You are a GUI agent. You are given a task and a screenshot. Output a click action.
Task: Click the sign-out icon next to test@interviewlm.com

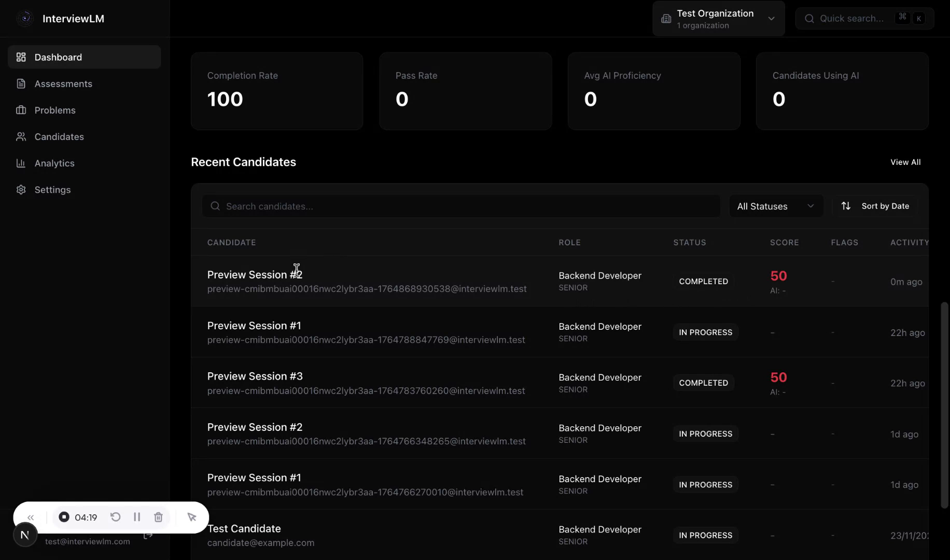click(148, 536)
